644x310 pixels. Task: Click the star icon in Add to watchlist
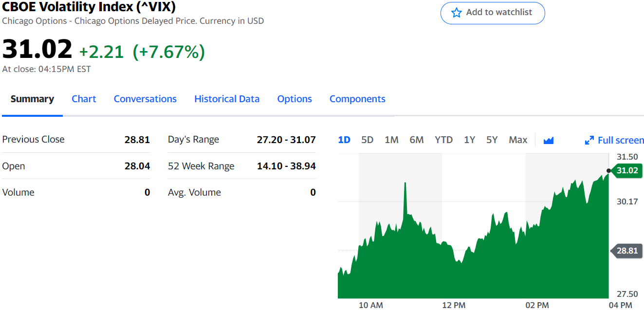coord(456,13)
